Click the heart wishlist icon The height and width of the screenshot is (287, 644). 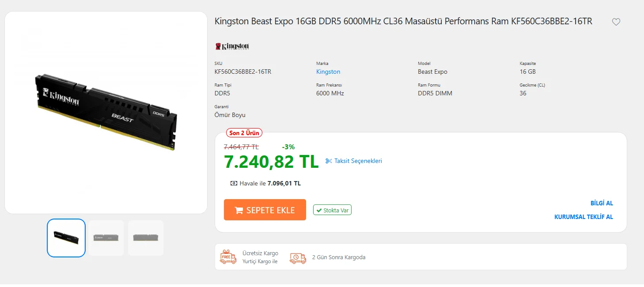click(x=616, y=22)
